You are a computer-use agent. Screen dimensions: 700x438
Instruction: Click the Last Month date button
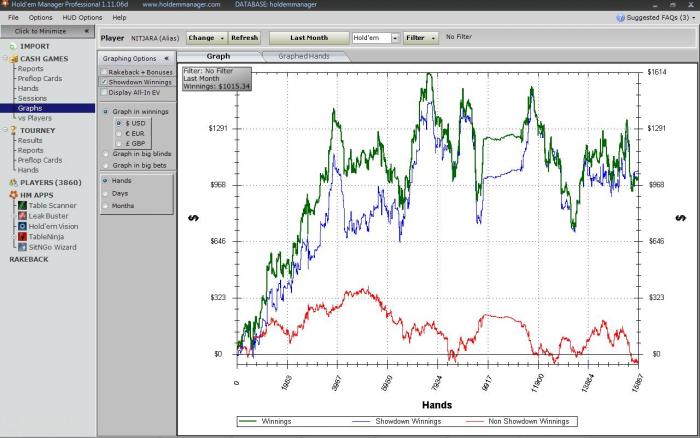pos(309,38)
